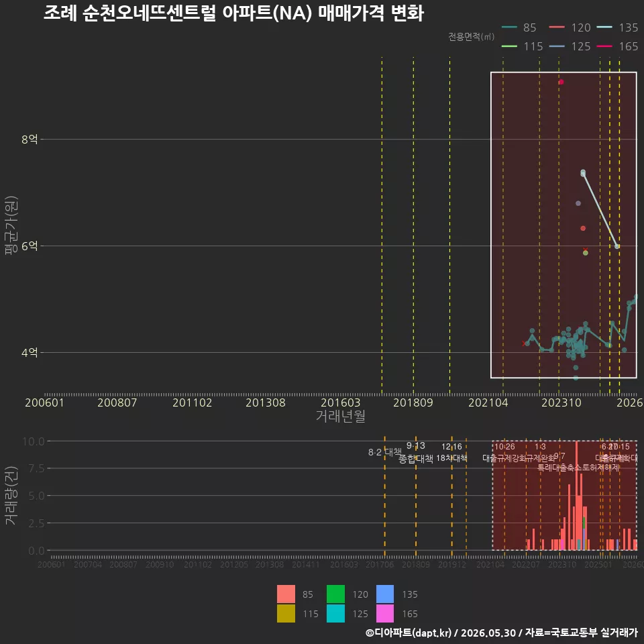Click 201912 on the volume chart x-axis
644x644 pixels.
[x=451, y=565]
